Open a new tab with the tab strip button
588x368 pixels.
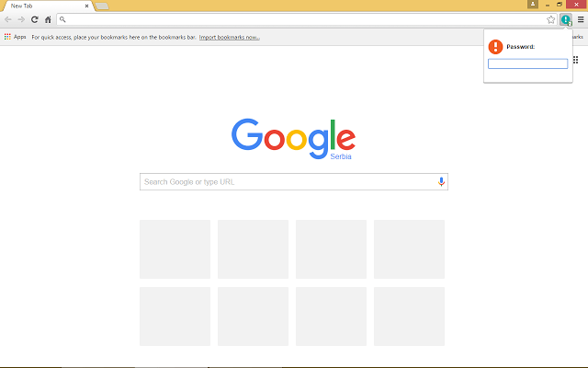(x=102, y=6)
